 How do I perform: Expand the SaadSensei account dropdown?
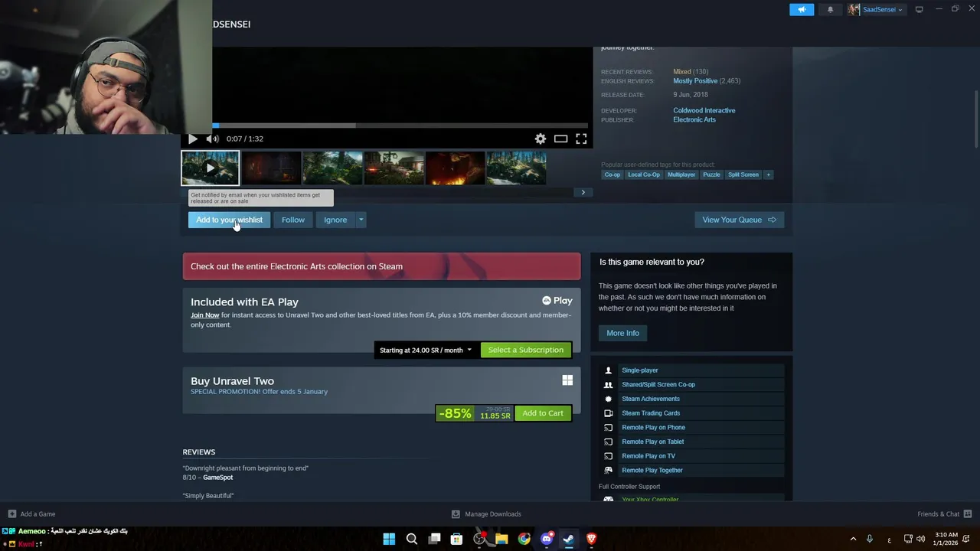click(x=876, y=9)
